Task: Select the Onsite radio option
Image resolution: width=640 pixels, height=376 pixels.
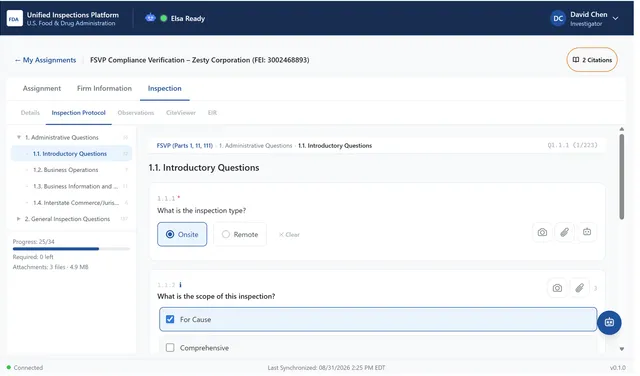Action: pyautogui.click(x=182, y=234)
